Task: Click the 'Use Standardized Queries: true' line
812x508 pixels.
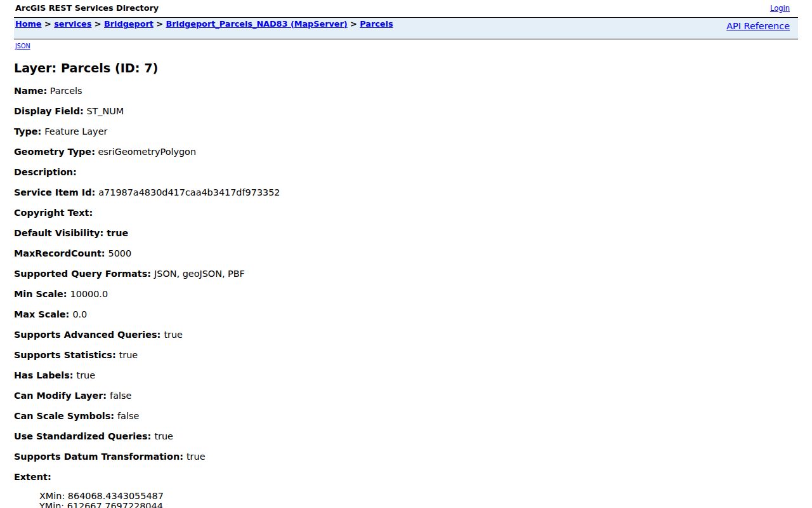Action: (93, 436)
